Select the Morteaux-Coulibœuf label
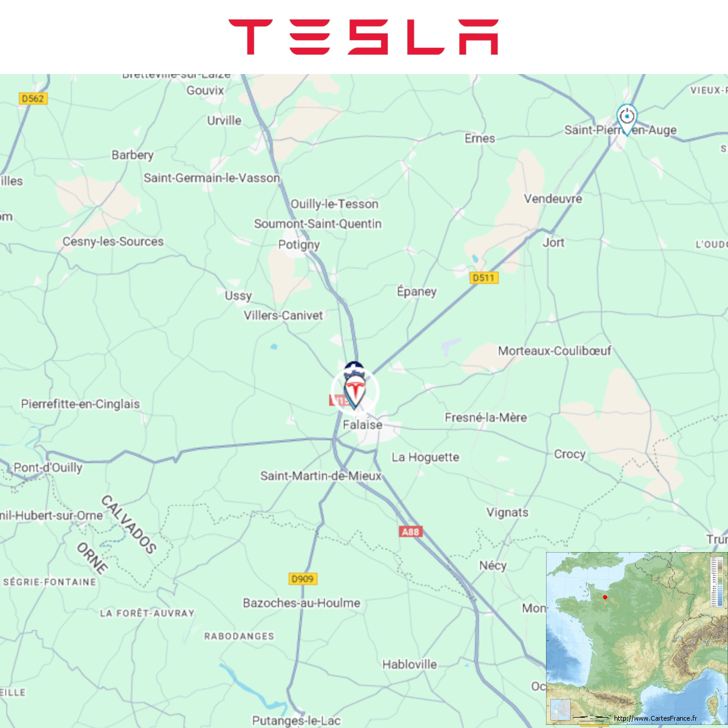Viewport: 728px width, 728px height. click(554, 351)
